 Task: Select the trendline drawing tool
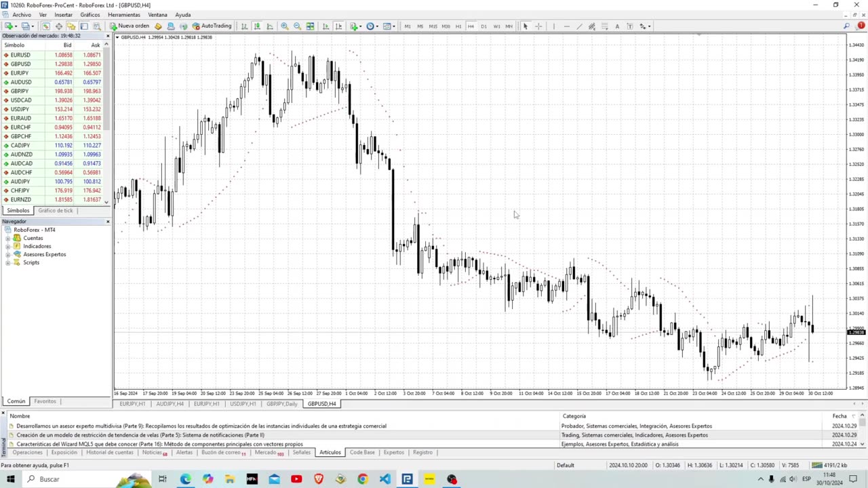[579, 26]
